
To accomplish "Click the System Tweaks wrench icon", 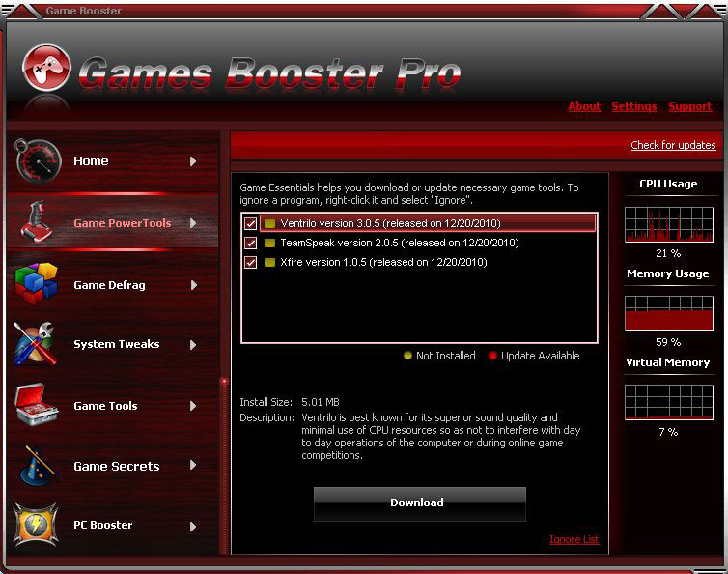I will (36, 343).
